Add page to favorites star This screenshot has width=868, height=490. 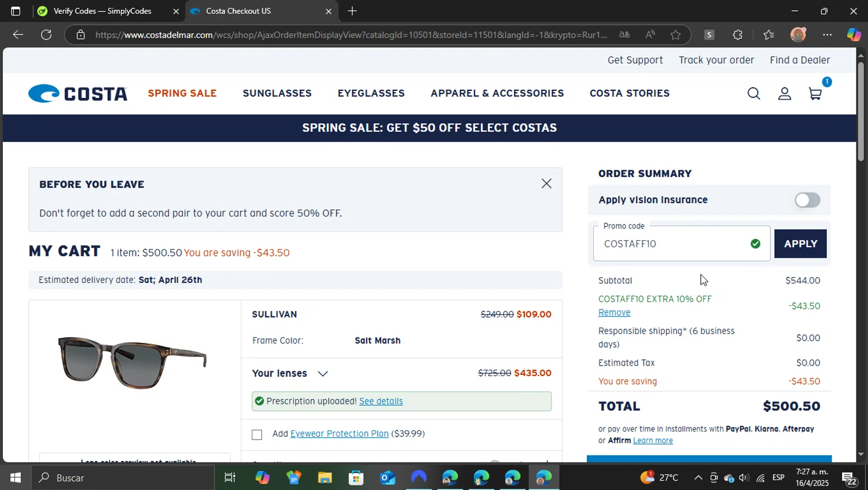click(675, 35)
